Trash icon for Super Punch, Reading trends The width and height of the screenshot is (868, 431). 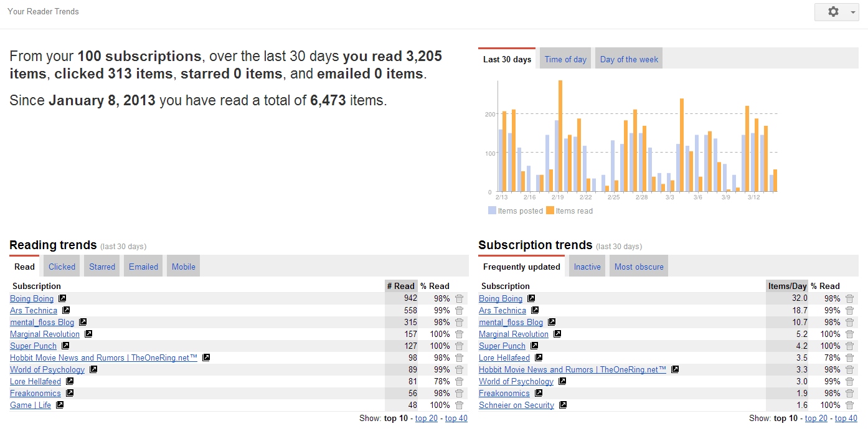click(459, 346)
